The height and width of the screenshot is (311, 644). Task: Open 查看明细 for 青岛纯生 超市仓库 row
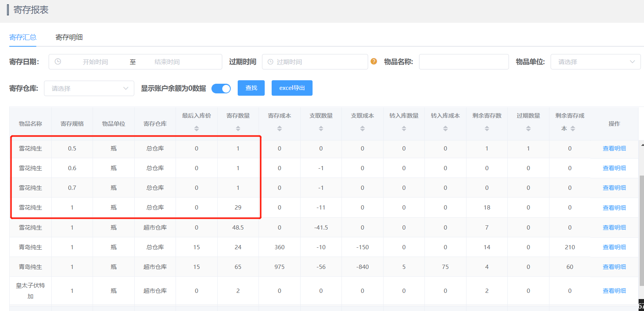click(x=614, y=267)
